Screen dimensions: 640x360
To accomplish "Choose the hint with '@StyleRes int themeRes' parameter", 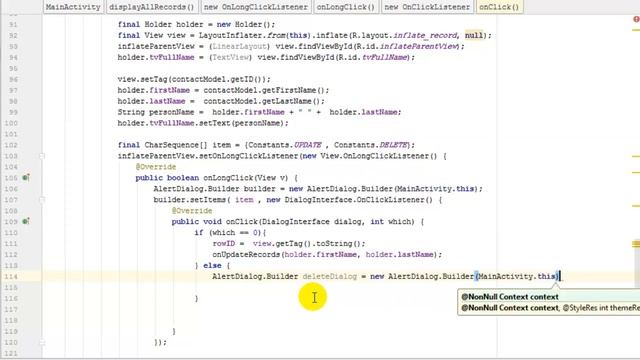I will pos(549,308).
